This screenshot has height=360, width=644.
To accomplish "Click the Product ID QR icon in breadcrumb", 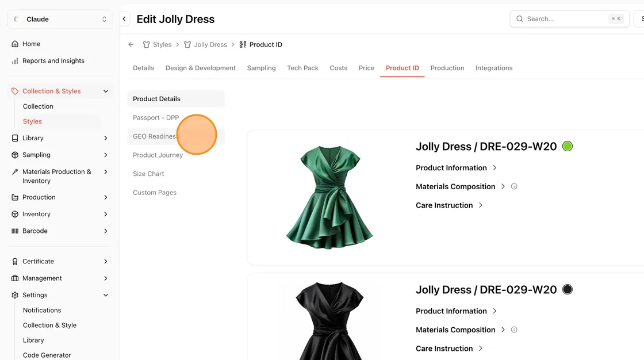I will click(243, 44).
